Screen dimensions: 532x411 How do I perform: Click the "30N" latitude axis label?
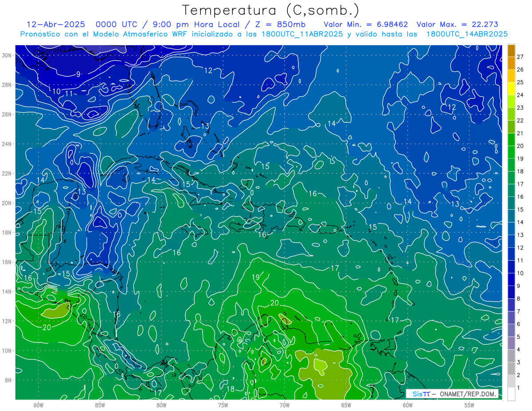point(8,55)
